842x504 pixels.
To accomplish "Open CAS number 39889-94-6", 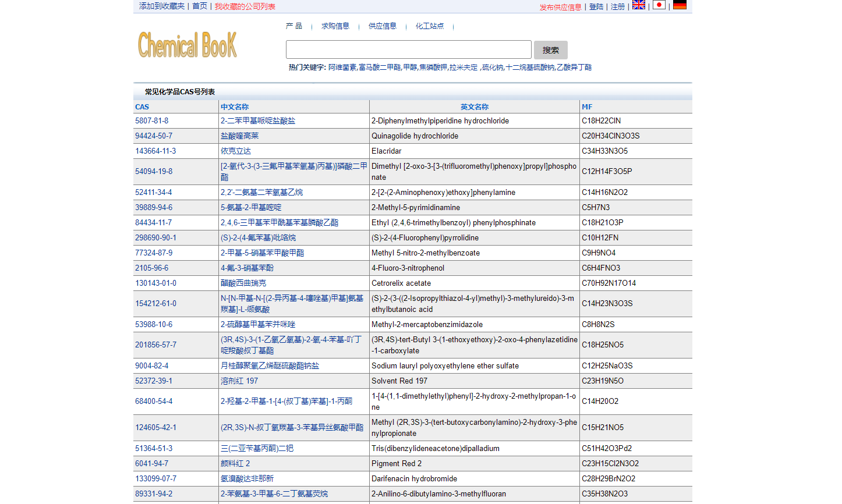I will 154,208.
